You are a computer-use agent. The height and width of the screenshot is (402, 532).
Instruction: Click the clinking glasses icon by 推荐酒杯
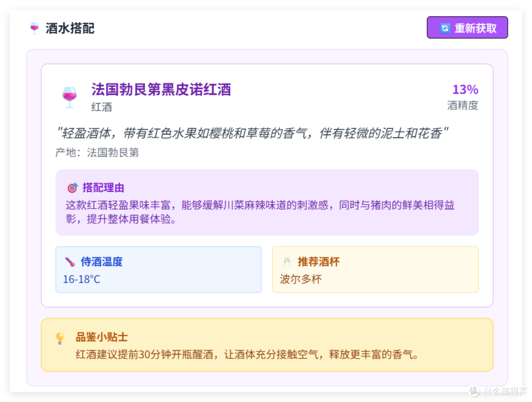(287, 262)
